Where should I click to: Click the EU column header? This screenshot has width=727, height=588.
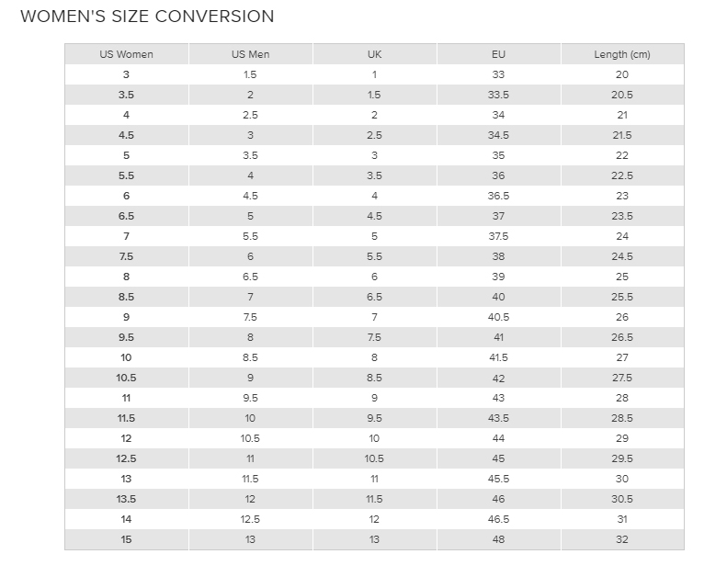[x=498, y=54]
